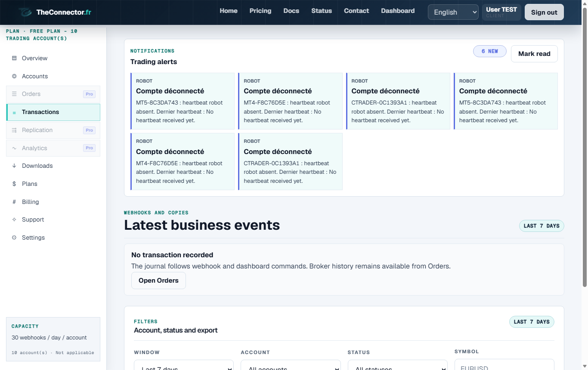Viewport: 588px width, 370px height.
Task: Click the Accounts sidebar icon
Action: 14,76
